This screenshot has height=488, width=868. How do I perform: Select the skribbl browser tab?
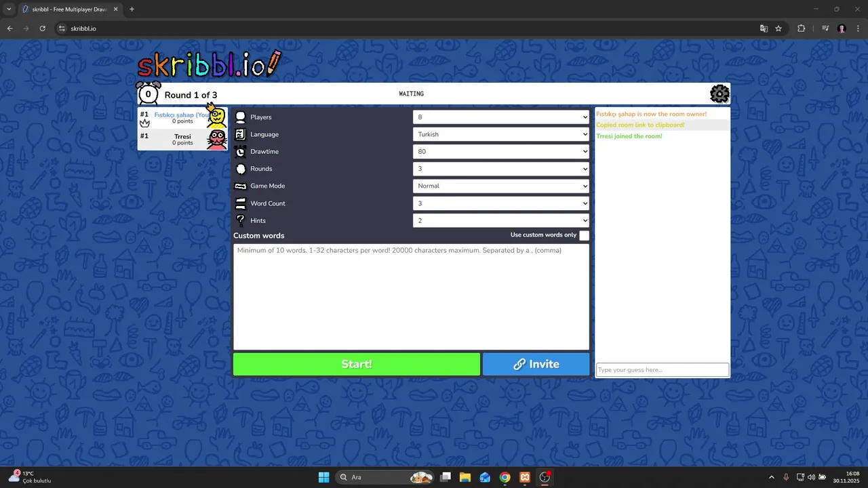tap(71, 9)
